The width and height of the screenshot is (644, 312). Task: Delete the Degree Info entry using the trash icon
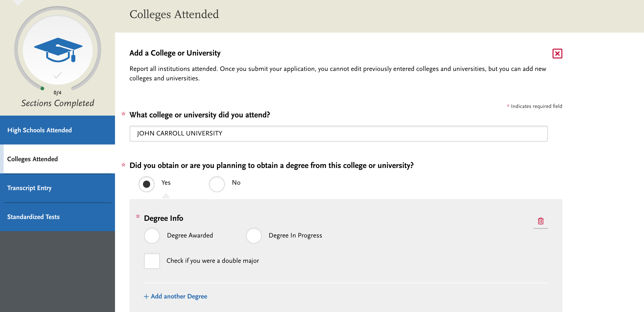(540, 221)
